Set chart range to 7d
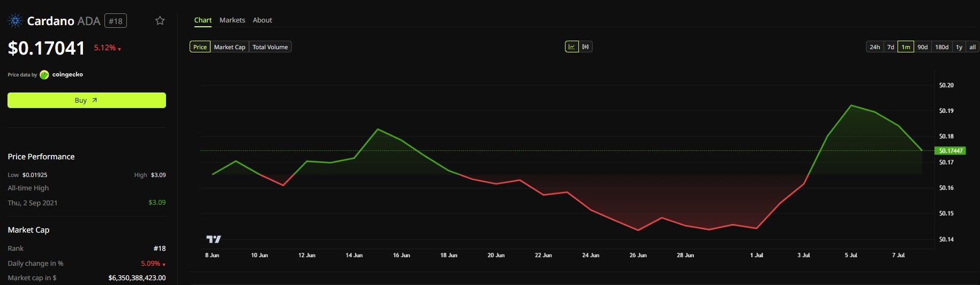This screenshot has height=285, width=980. [891, 47]
